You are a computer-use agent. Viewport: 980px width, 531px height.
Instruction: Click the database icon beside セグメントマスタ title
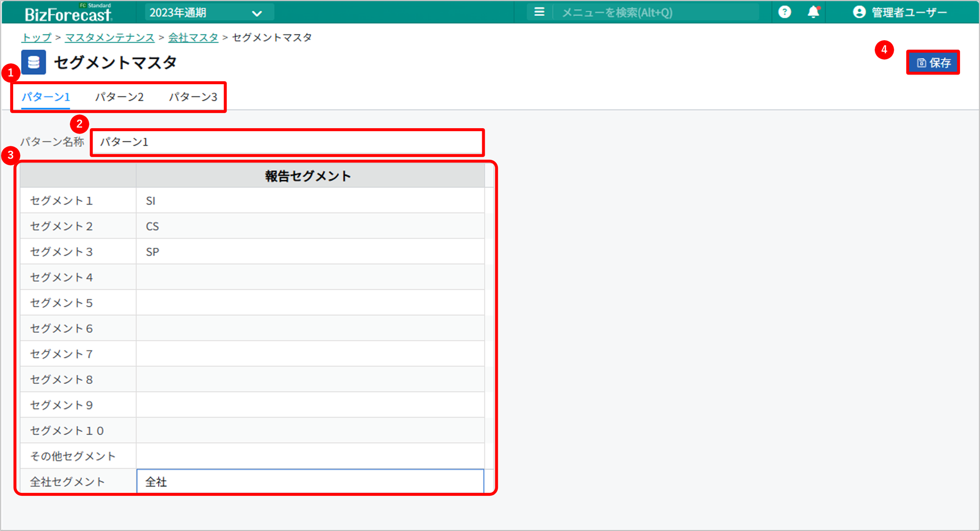point(34,62)
